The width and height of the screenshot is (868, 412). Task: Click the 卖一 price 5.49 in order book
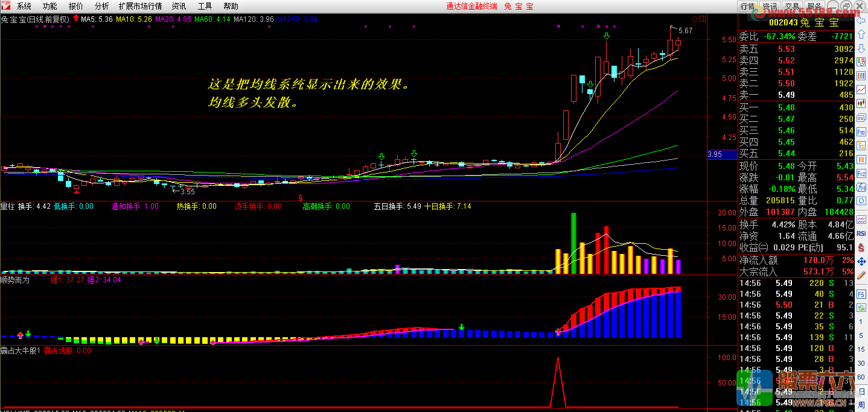pyautogui.click(x=786, y=95)
